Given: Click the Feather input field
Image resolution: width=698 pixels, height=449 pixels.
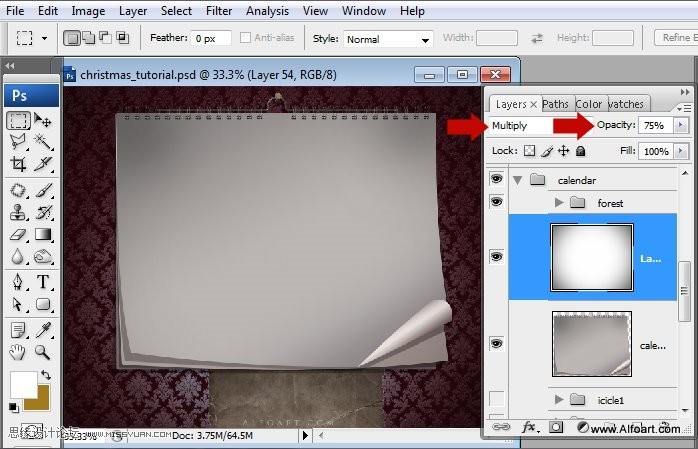Looking at the screenshot, I should pos(211,38).
